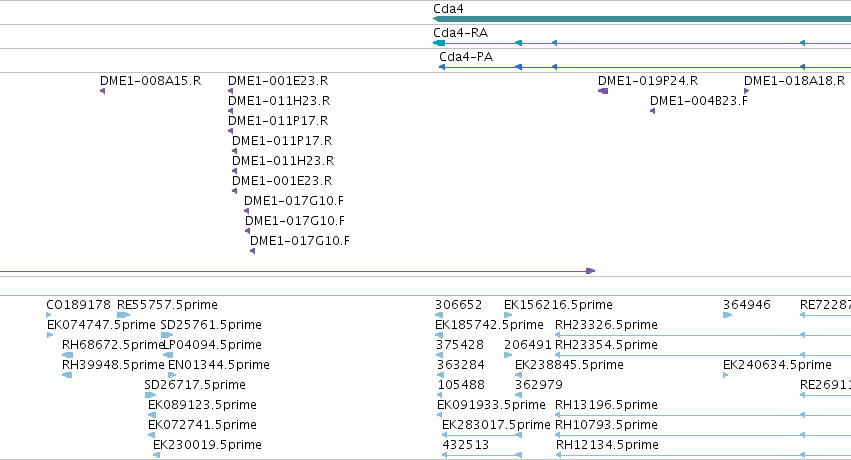Select the SD25761.5prime EST label
This screenshot has height=460, width=851.
pos(211,325)
